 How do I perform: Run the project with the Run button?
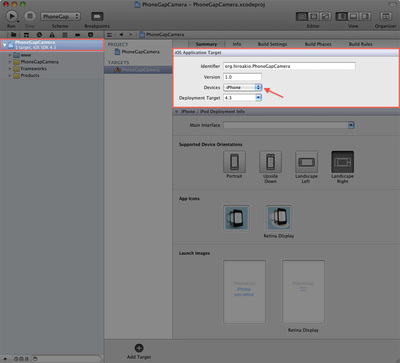pos(12,16)
